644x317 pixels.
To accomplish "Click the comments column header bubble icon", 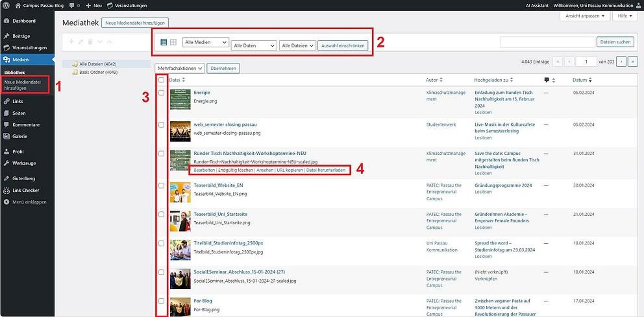I will pyautogui.click(x=547, y=80).
